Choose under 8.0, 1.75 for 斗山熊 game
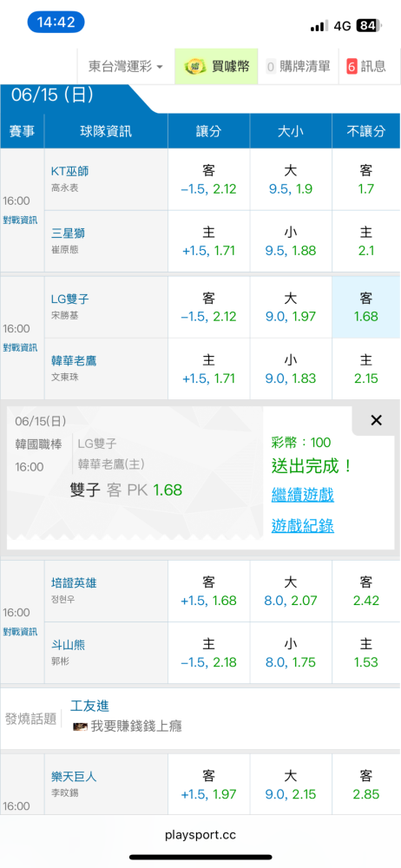The width and height of the screenshot is (401, 868). [290, 654]
